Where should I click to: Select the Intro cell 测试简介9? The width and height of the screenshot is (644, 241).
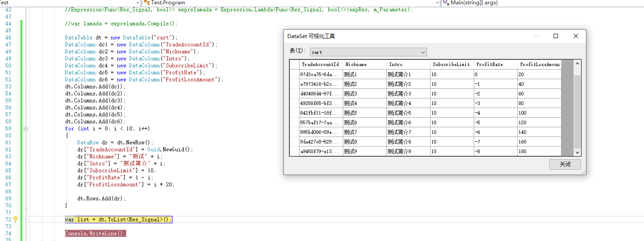click(408, 151)
